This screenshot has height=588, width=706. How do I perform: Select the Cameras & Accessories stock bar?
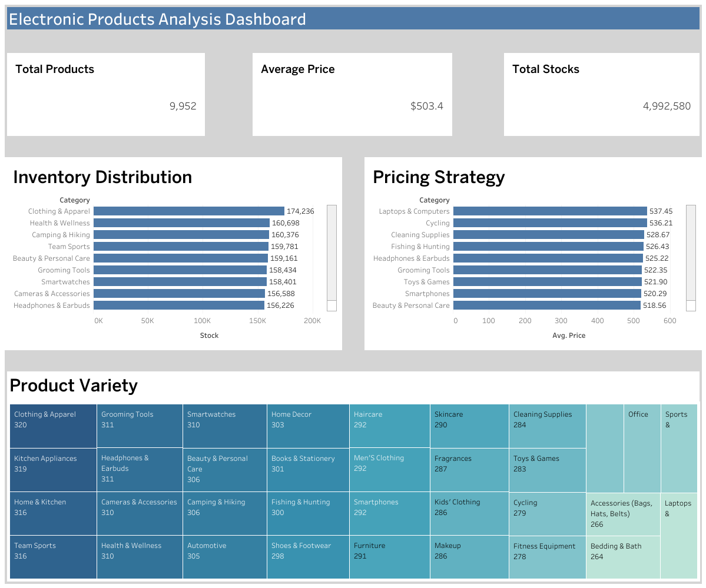click(x=179, y=293)
